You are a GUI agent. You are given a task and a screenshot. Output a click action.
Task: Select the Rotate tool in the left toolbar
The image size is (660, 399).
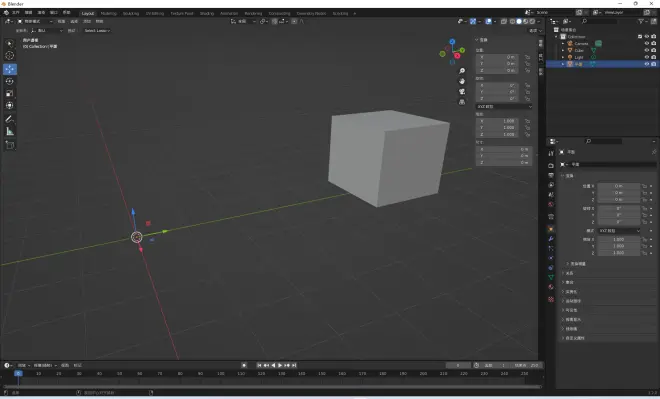click(x=10, y=81)
